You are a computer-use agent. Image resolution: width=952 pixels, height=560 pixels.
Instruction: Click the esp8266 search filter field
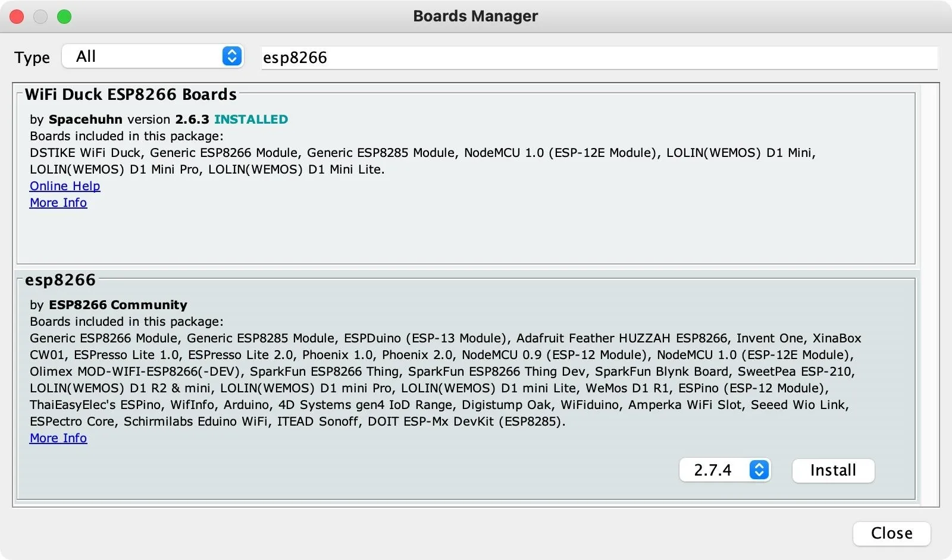[599, 58]
